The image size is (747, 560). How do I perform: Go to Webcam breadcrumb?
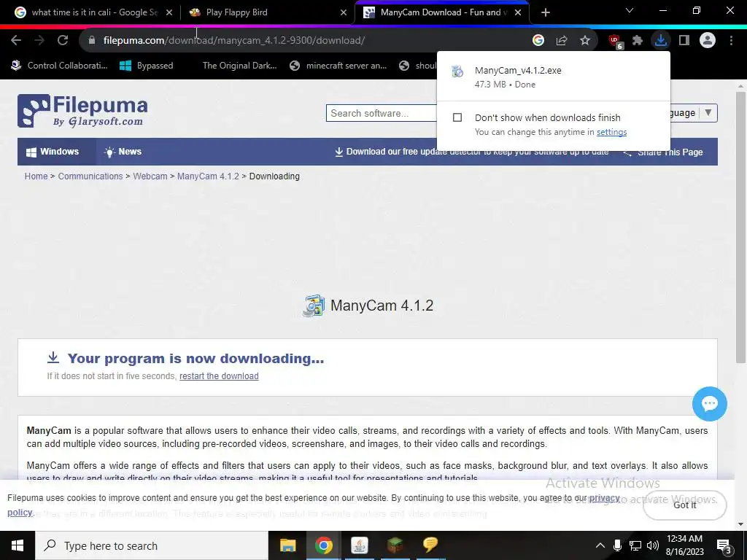click(150, 176)
